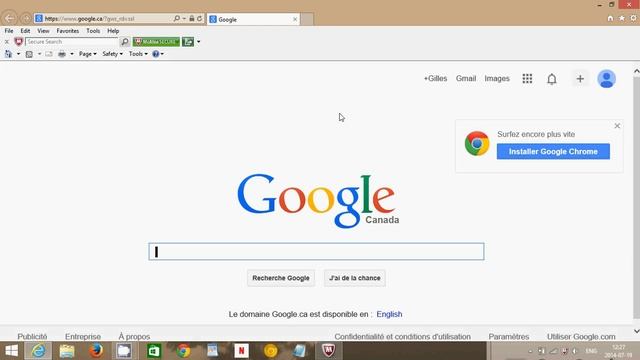The height and width of the screenshot is (360, 640).
Task: Click the padlock security icon in address bar
Action: 191,18
